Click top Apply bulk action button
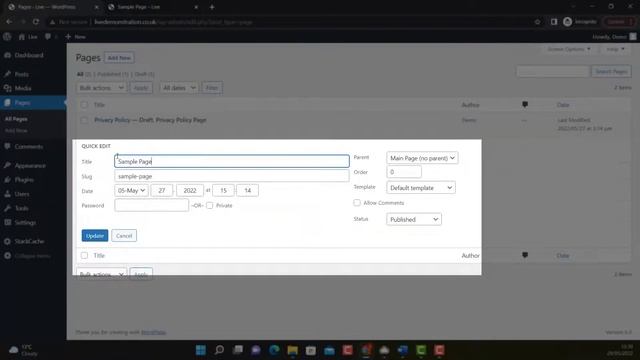 click(141, 88)
